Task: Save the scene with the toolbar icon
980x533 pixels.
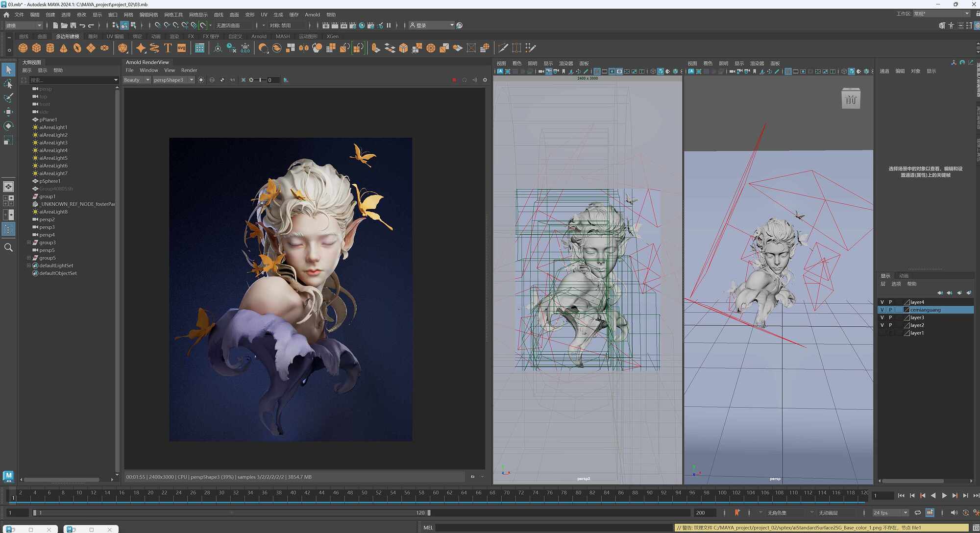Action: pyautogui.click(x=73, y=25)
